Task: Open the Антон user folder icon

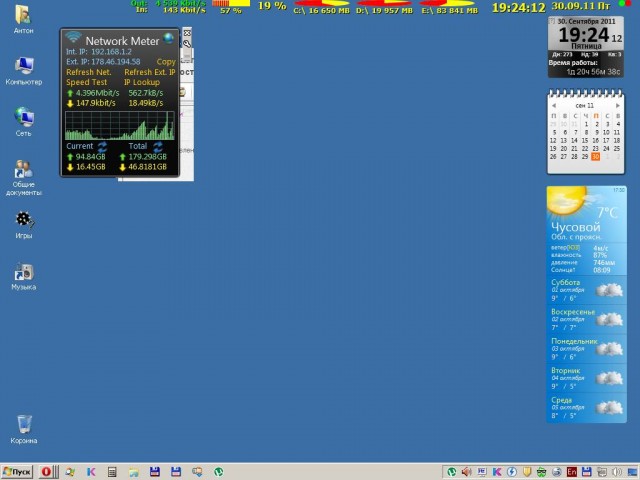Action: tap(22, 17)
